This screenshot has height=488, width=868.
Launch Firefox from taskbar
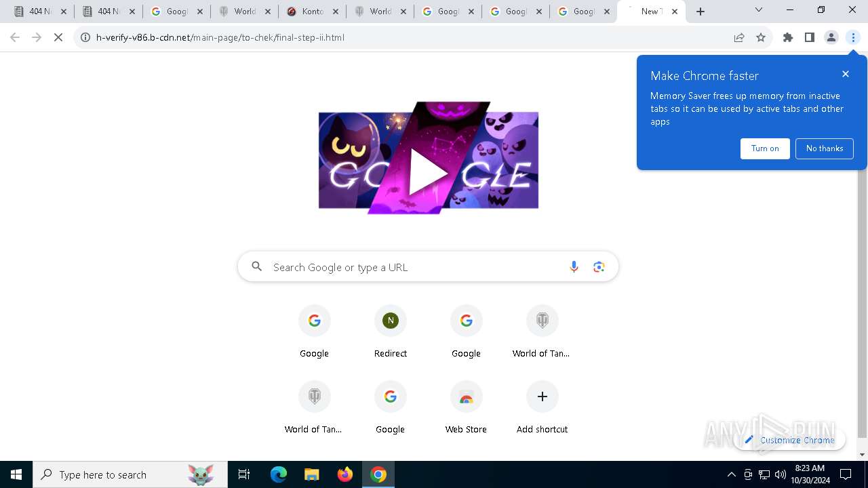pyautogui.click(x=345, y=474)
